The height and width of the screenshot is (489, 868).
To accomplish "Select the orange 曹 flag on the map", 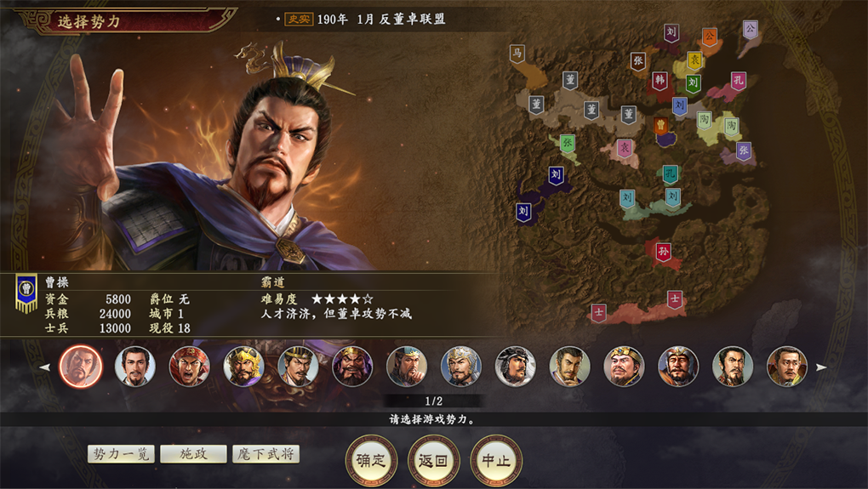I will [660, 126].
